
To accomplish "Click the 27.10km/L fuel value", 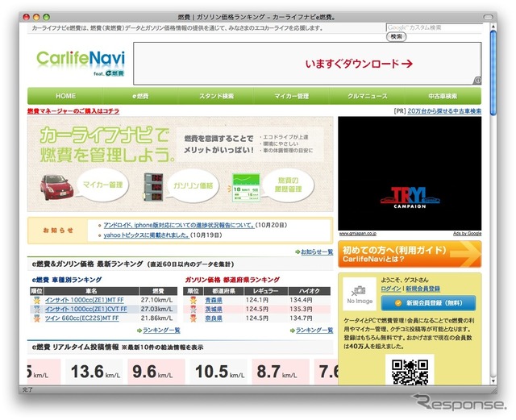I will tap(156, 300).
